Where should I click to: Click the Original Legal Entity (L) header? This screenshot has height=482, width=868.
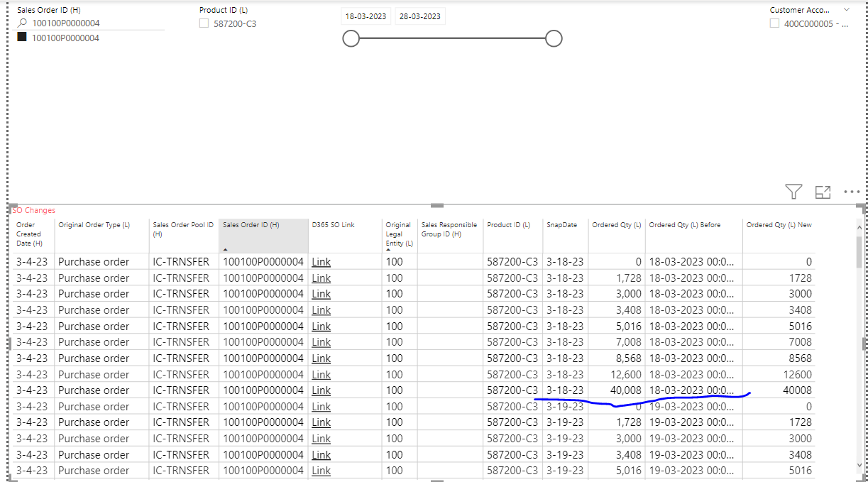pyautogui.click(x=400, y=235)
